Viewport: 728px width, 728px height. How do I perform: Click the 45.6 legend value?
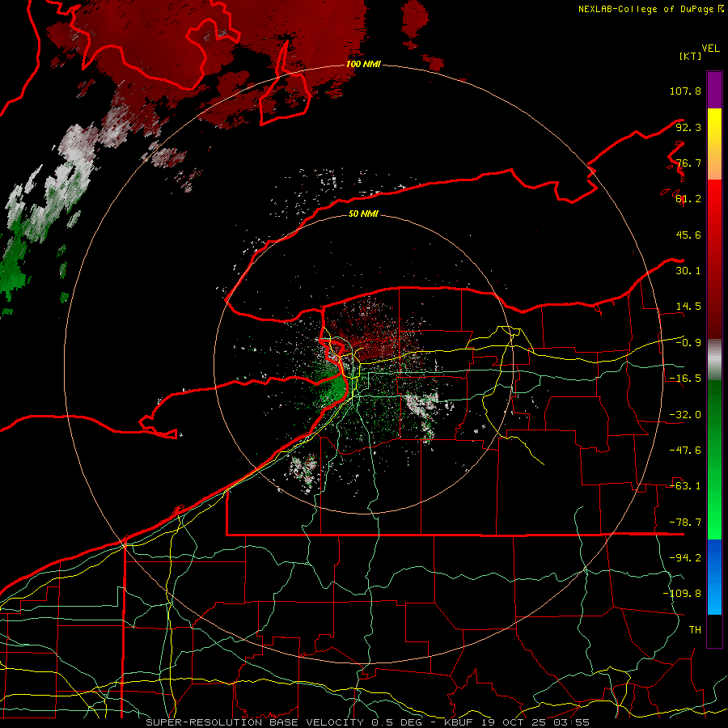click(688, 235)
